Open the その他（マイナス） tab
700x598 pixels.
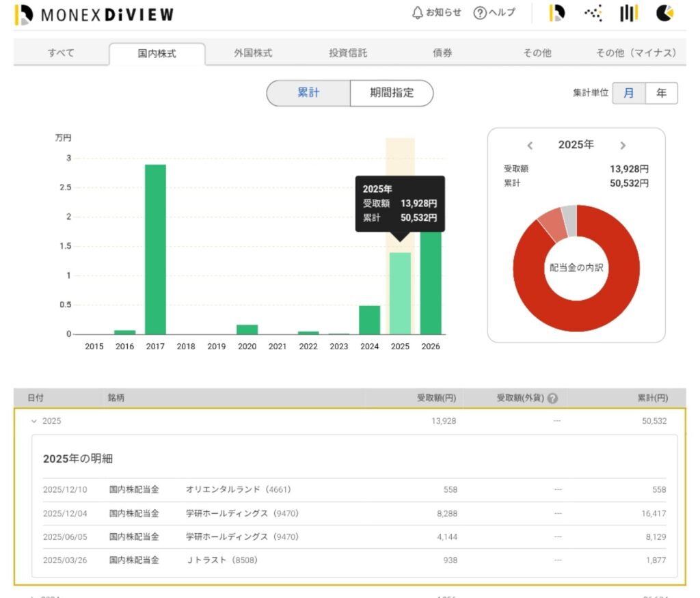click(x=636, y=53)
